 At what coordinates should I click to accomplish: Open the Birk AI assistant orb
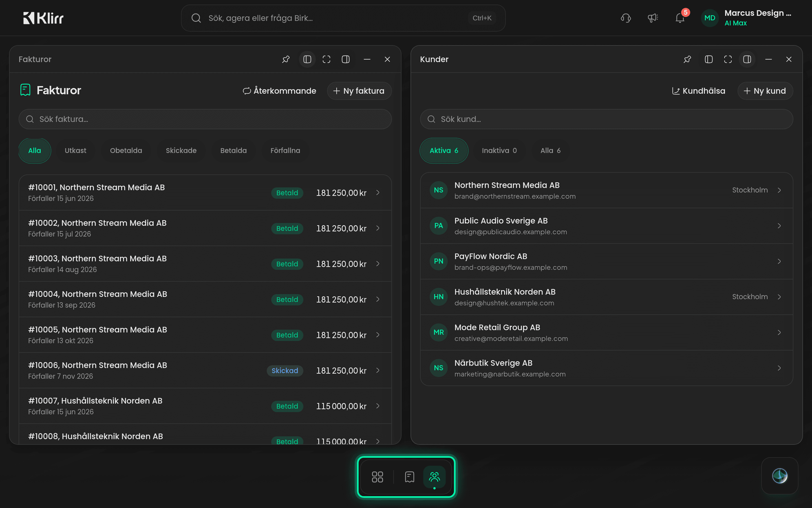tap(780, 476)
